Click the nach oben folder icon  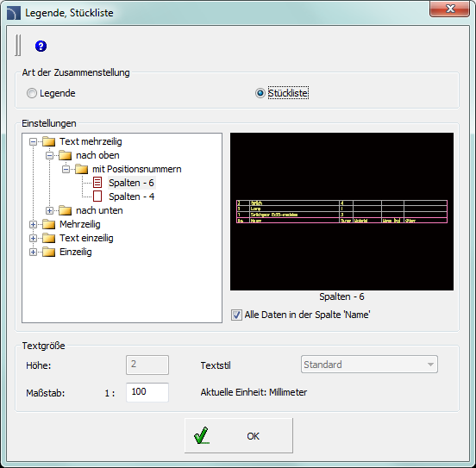coord(65,155)
